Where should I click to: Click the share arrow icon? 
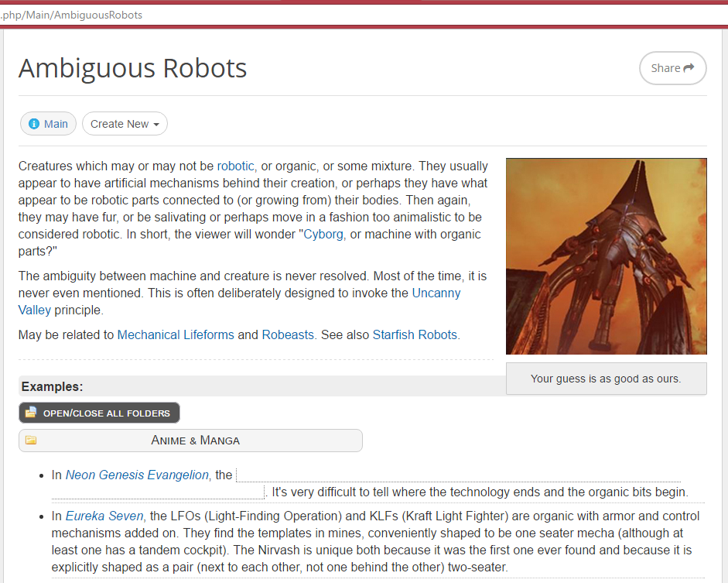click(x=689, y=68)
